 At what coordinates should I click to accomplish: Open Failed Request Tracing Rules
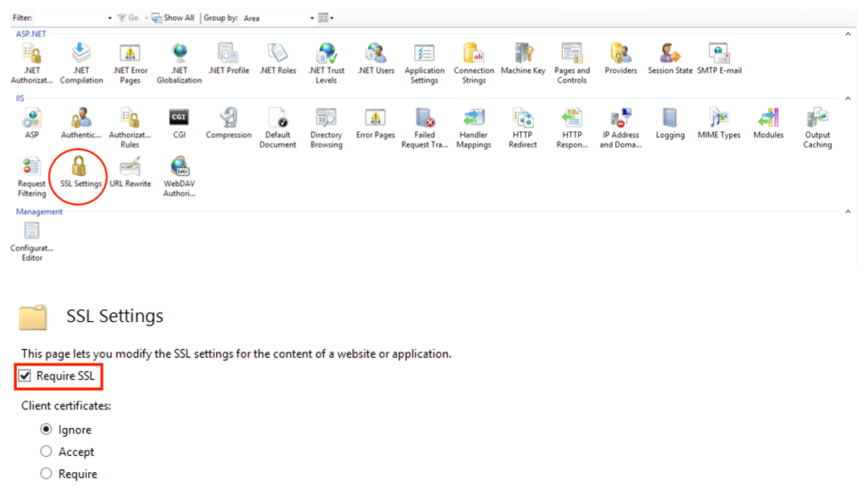pos(425,128)
